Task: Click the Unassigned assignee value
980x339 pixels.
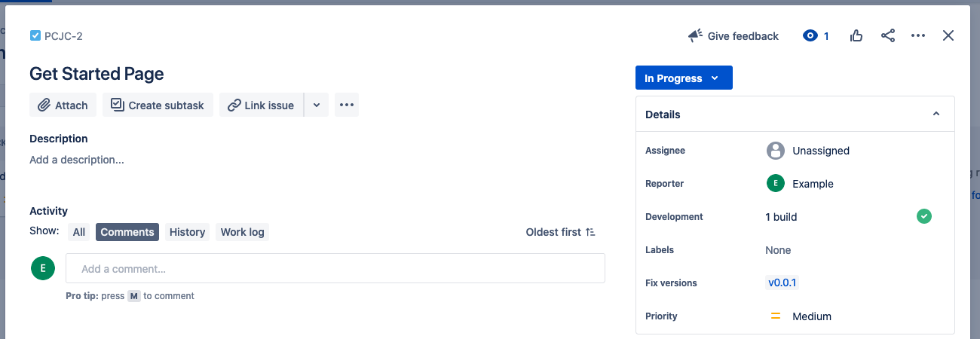Action: click(821, 151)
